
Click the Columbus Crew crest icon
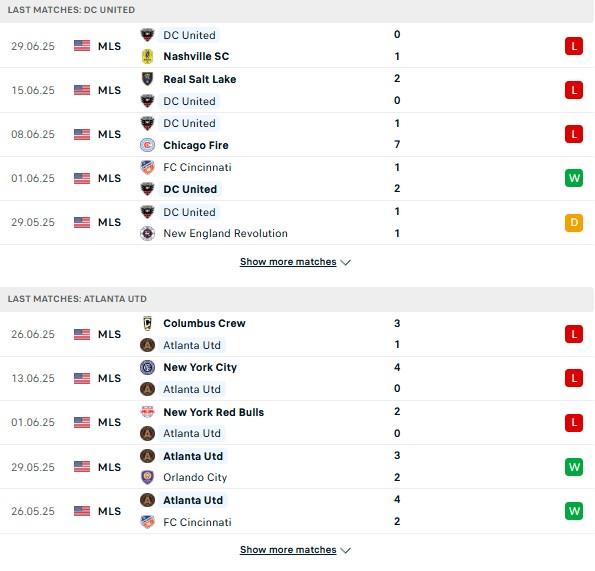(x=147, y=323)
